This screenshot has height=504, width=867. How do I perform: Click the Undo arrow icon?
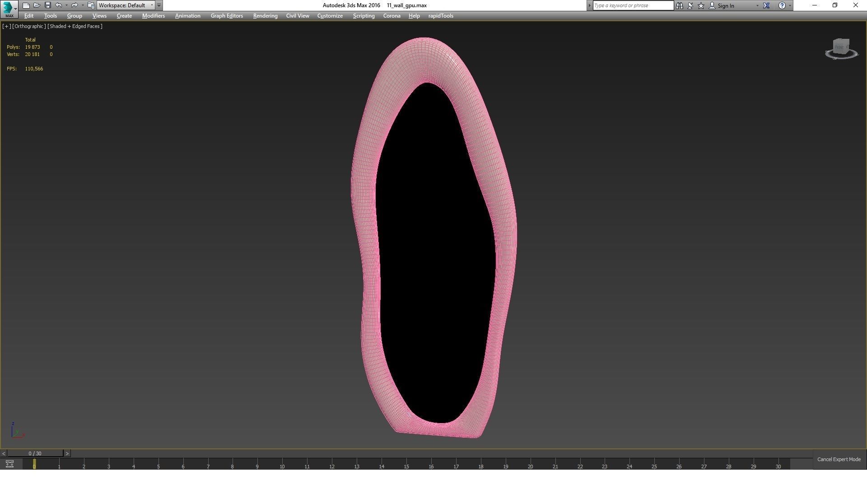[x=58, y=5]
